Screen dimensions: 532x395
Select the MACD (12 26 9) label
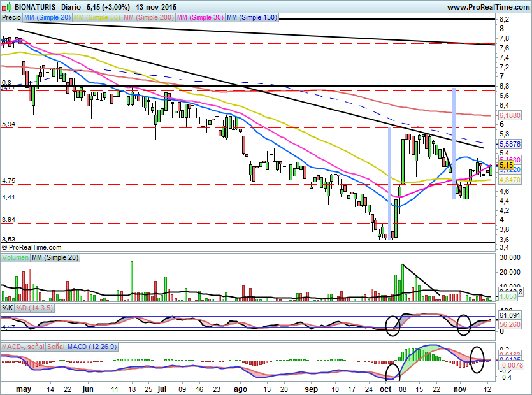point(98,346)
